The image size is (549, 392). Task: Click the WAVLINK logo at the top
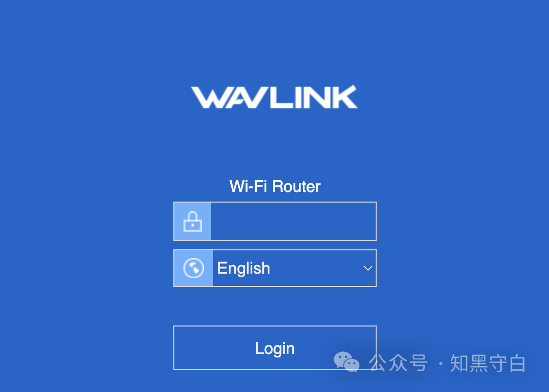pos(274,97)
